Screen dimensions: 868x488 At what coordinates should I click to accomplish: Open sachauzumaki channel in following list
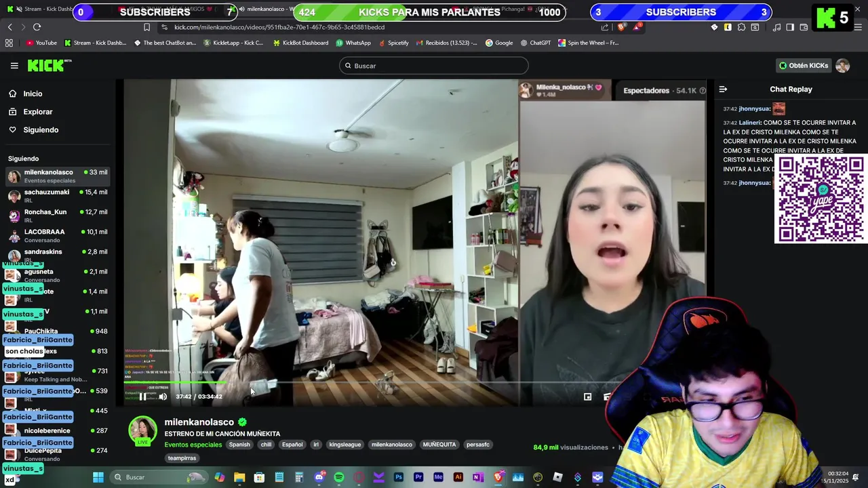click(x=58, y=196)
